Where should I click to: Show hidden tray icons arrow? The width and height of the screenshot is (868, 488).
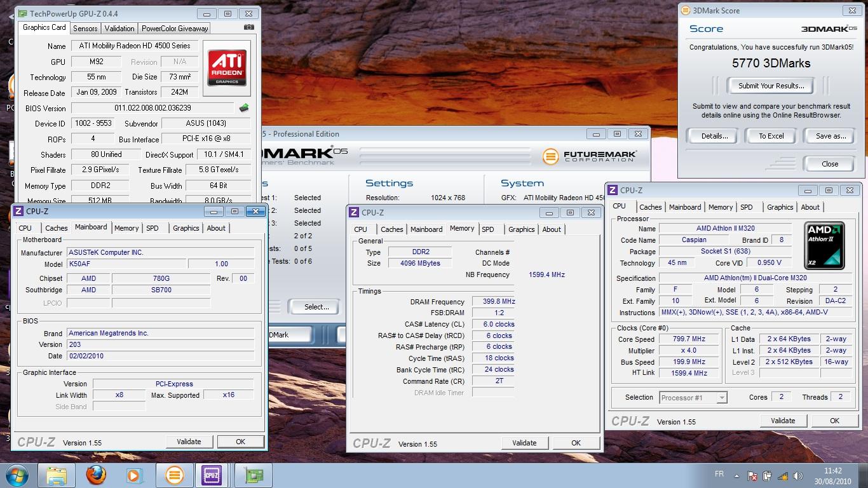click(737, 475)
